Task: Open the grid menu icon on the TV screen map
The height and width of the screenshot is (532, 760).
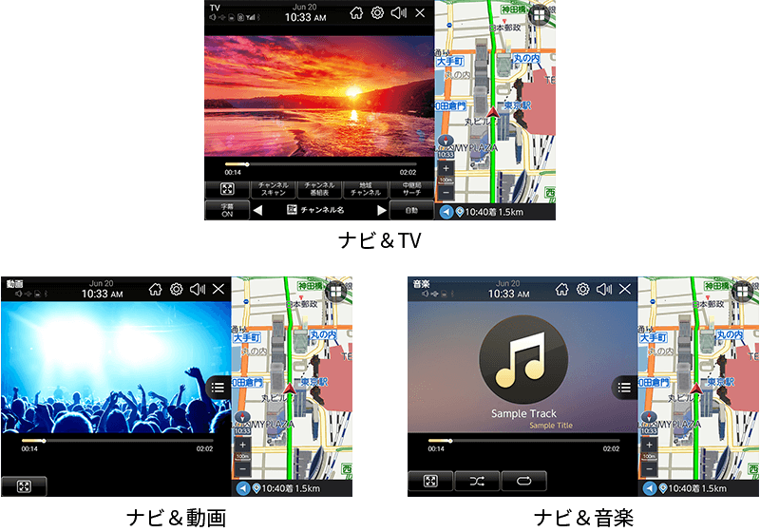Action: pyautogui.click(x=540, y=15)
